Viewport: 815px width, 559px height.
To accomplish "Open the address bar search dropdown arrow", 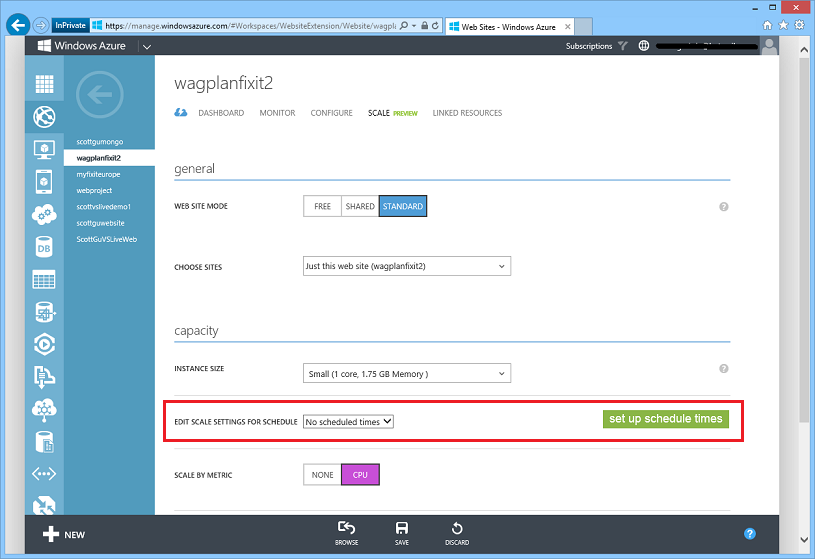I will (x=414, y=25).
